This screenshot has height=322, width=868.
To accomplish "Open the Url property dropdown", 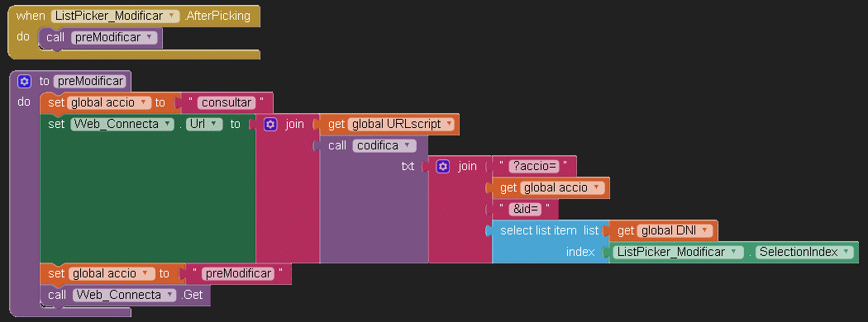I will coord(213,125).
